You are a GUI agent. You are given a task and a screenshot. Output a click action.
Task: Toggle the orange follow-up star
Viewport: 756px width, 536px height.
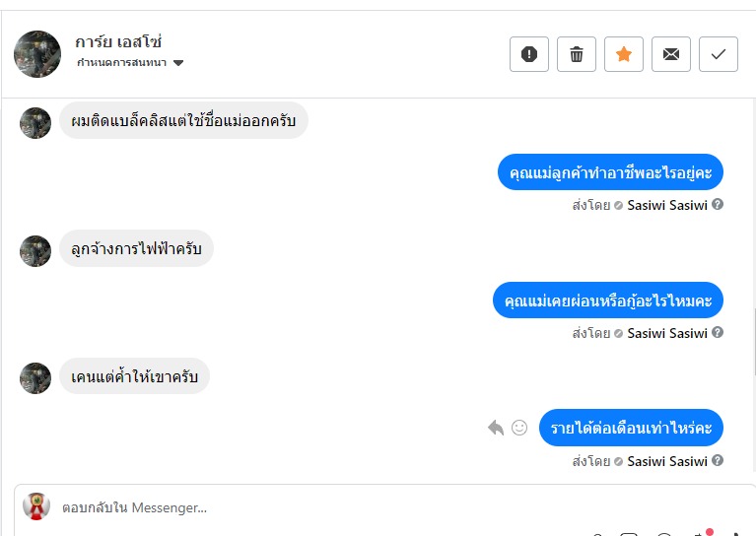point(624,54)
